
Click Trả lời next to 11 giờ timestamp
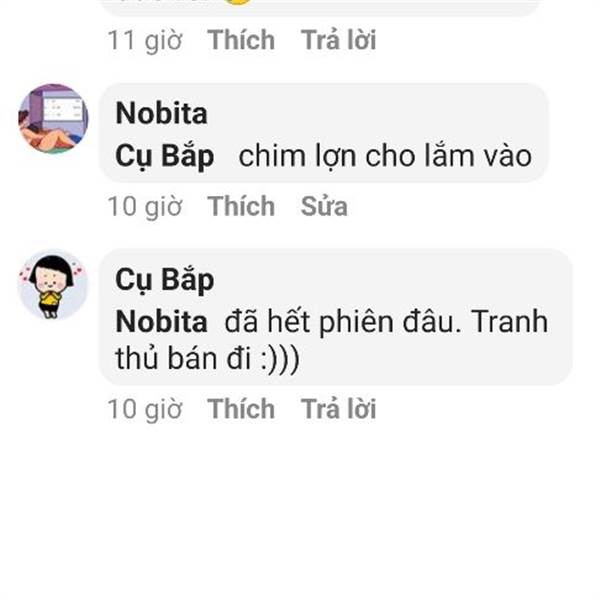[x=339, y=40]
